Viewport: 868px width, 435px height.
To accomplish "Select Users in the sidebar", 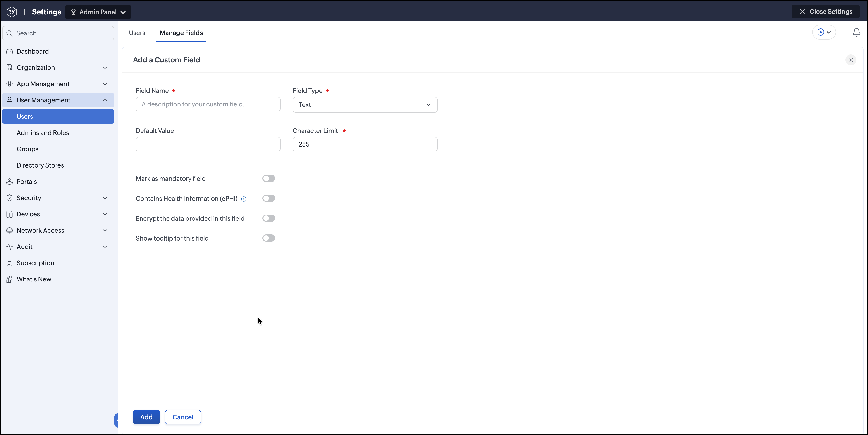I will (58, 116).
